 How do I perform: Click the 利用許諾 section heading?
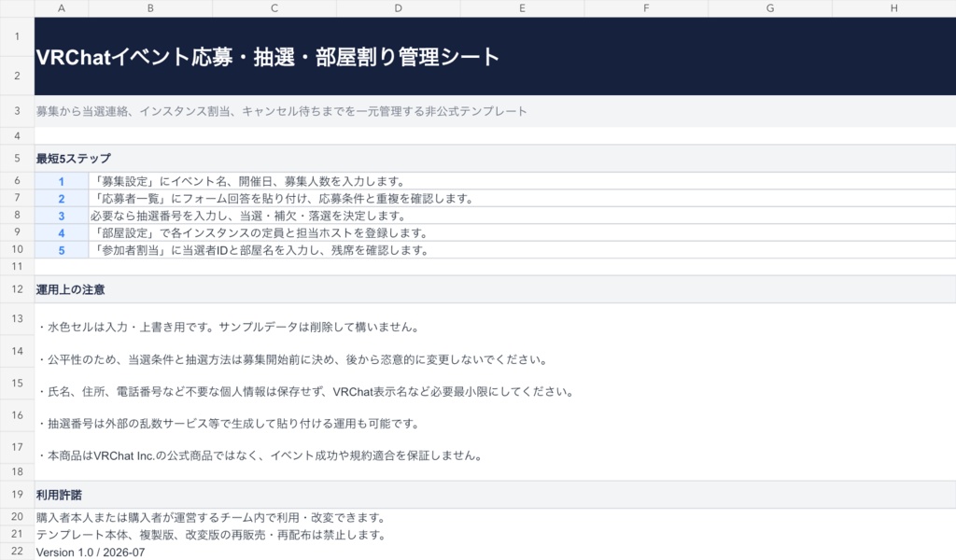[x=59, y=495]
